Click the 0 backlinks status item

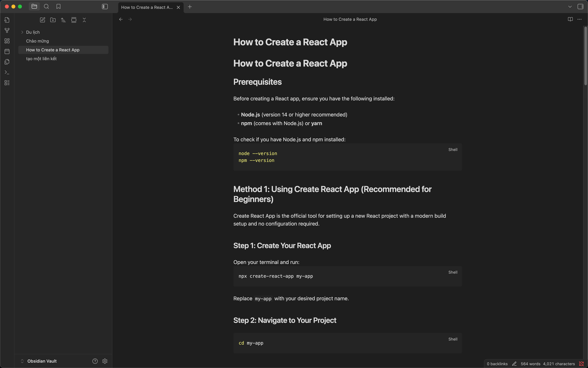[497, 364]
